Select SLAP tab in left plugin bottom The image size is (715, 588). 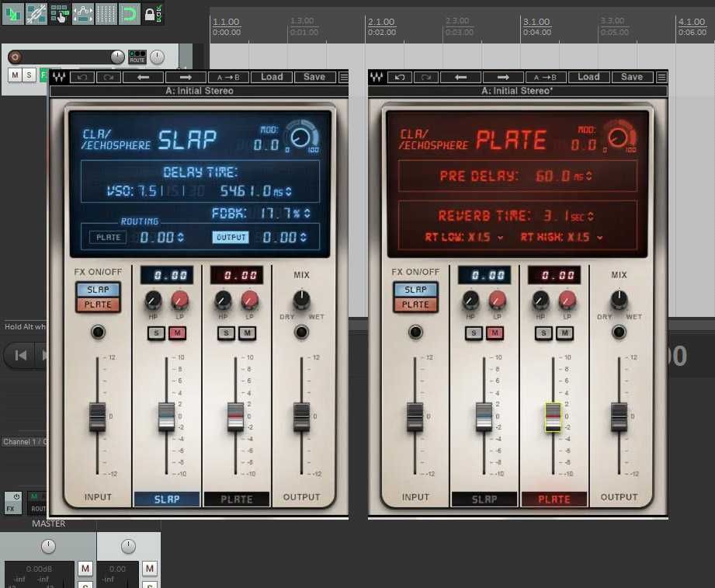click(x=167, y=499)
